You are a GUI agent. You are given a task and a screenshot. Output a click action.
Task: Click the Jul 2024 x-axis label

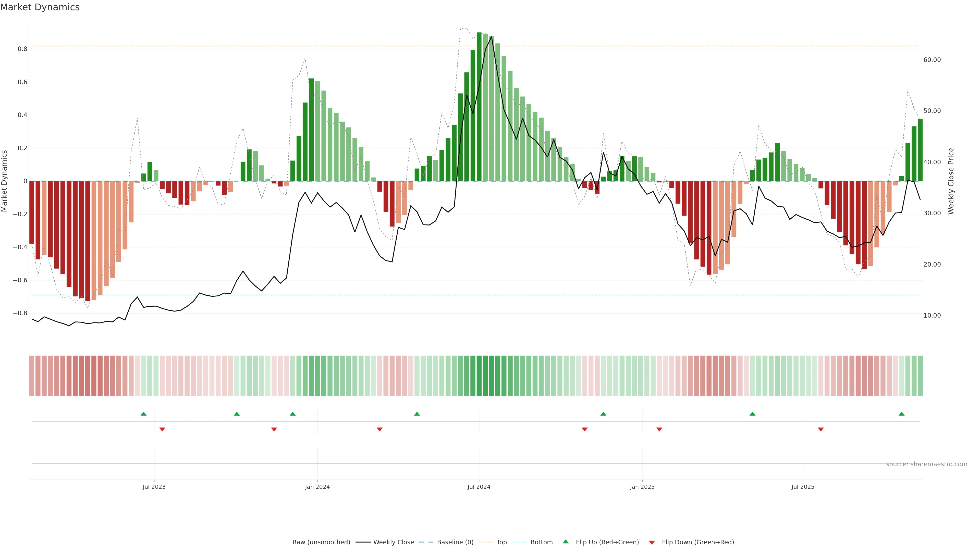point(479,487)
